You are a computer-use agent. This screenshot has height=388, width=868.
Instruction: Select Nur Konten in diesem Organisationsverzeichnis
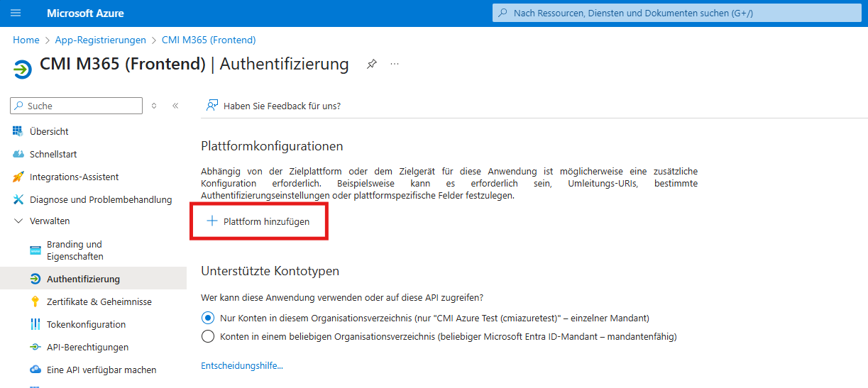[208, 318]
